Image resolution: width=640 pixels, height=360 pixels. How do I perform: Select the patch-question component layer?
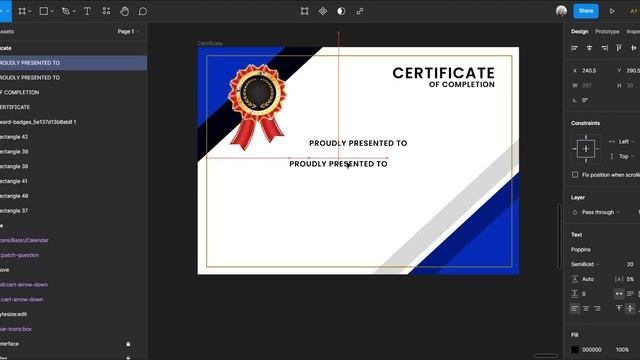(73, 255)
